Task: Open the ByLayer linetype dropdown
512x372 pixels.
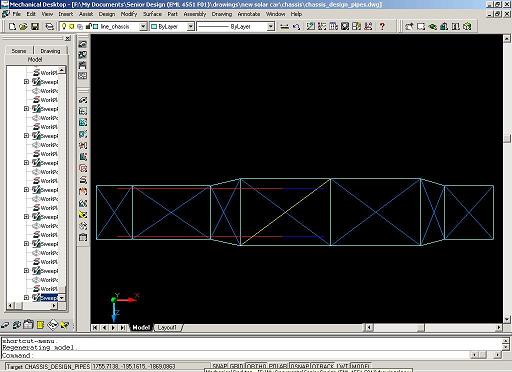Action: tap(271, 26)
